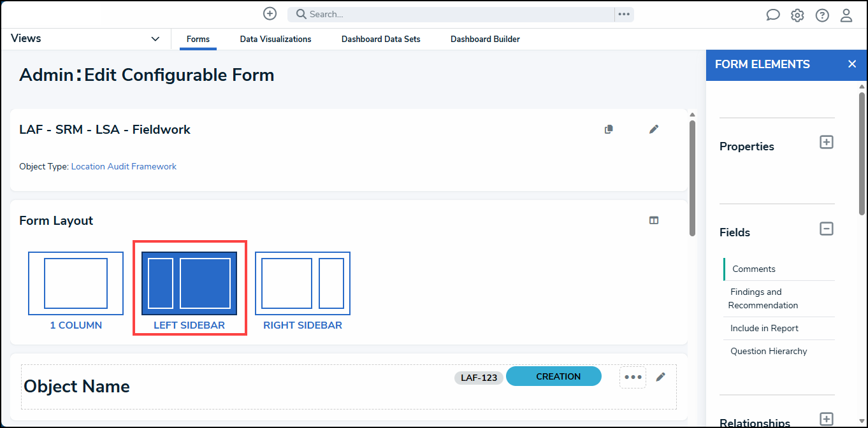
Task: Click the duplicate form copy icon
Action: [609, 129]
